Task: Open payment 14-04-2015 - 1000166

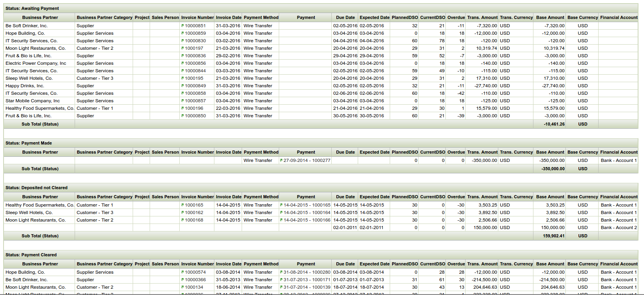Action: pos(307,220)
